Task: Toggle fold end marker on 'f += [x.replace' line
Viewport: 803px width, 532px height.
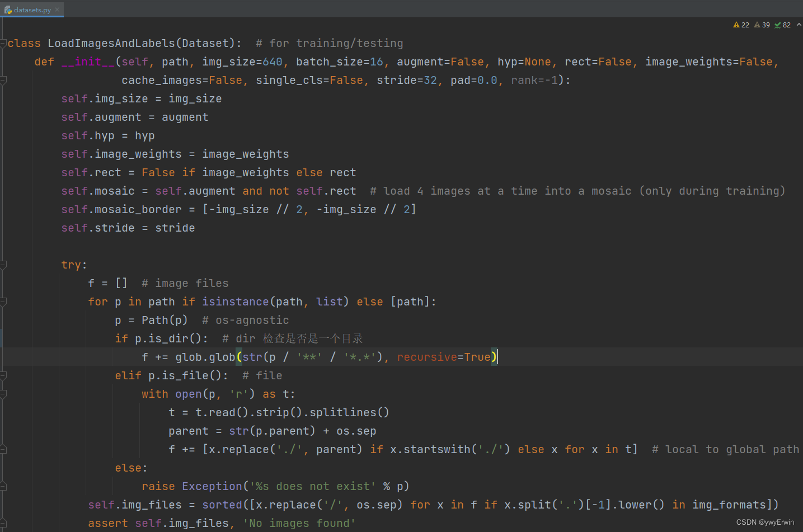Action: tap(3, 450)
